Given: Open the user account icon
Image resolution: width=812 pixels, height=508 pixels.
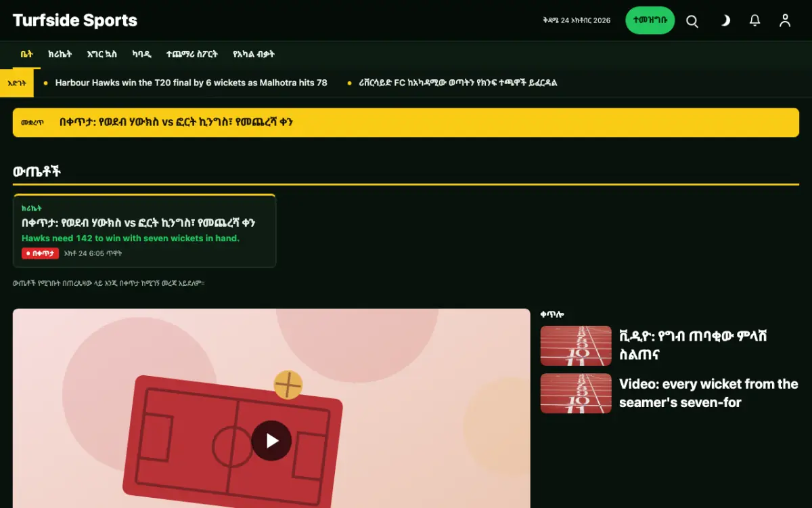Looking at the screenshot, I should point(785,21).
